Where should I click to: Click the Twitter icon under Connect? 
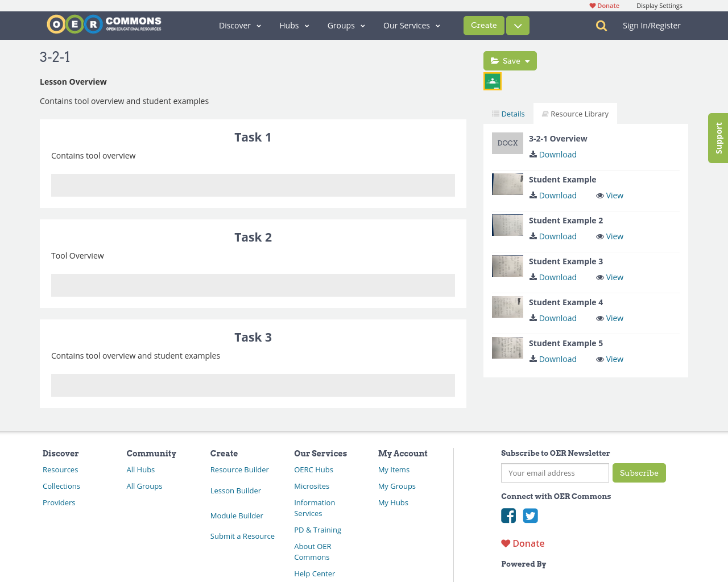point(531,516)
